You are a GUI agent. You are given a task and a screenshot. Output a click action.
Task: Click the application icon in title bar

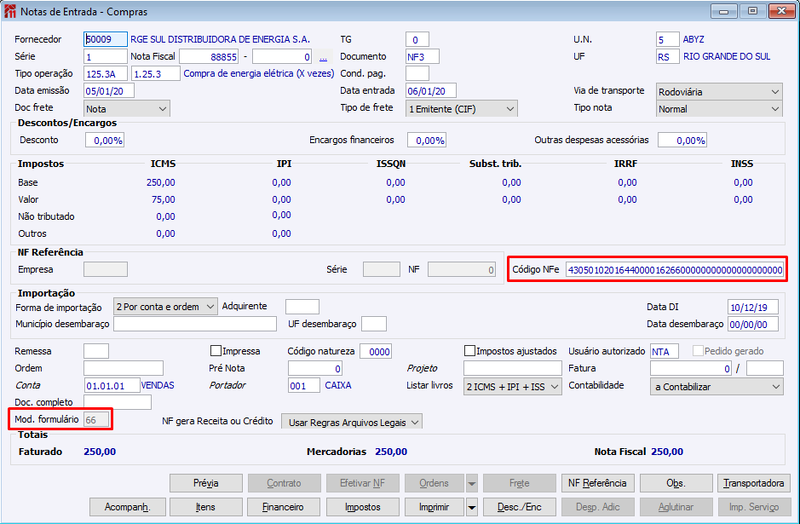(x=10, y=11)
